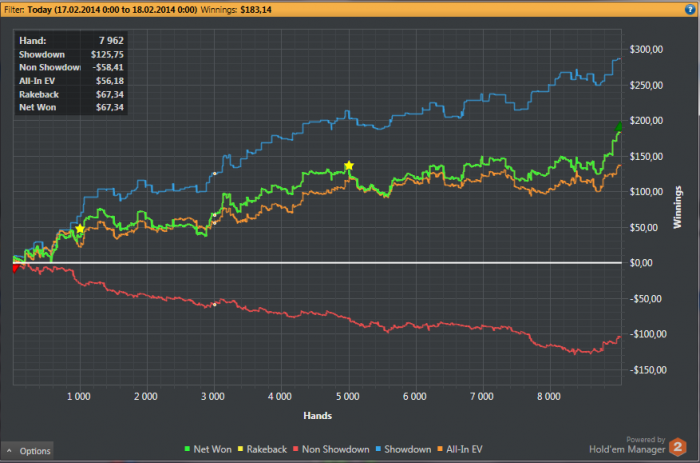Click the red Non Showdown legend swatch
Viewport: 700px width, 463px height.
click(296, 449)
